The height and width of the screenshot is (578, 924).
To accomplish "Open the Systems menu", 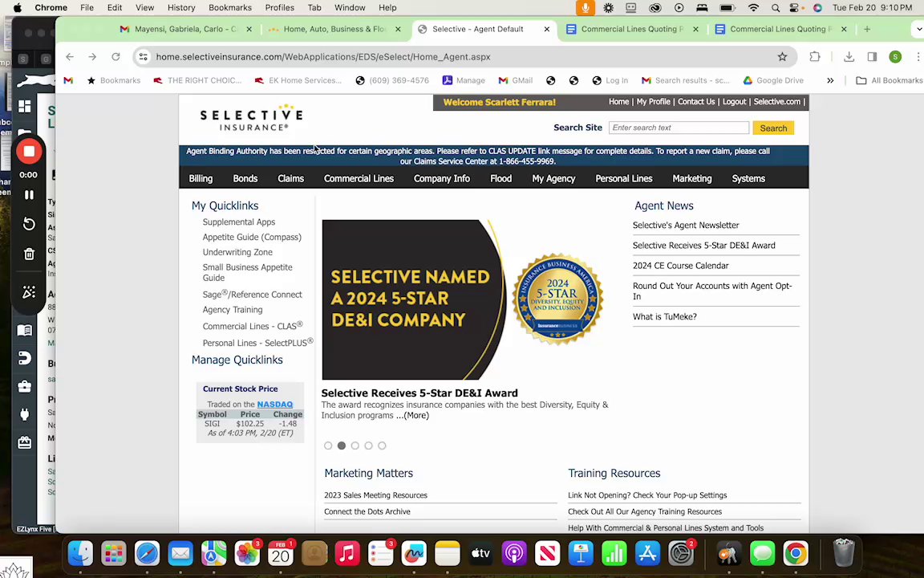I will (x=748, y=178).
